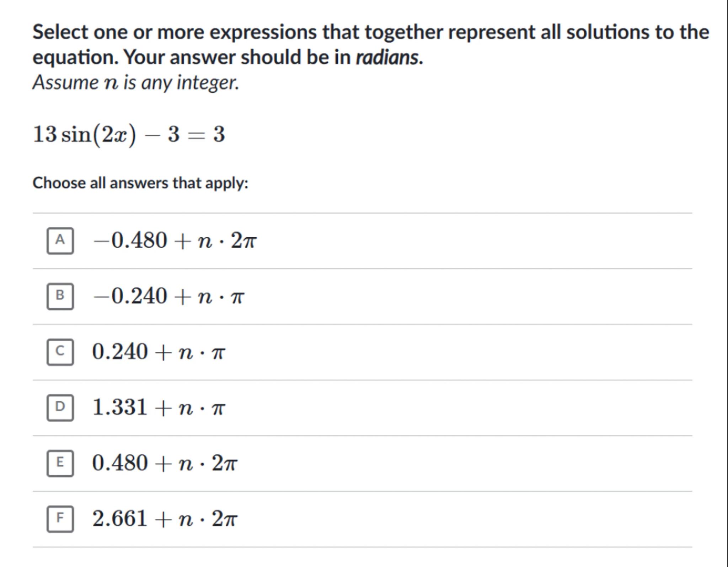Select the 1.331 + n · π expression
Image resolution: width=728 pixels, height=567 pixels.
click(159, 407)
